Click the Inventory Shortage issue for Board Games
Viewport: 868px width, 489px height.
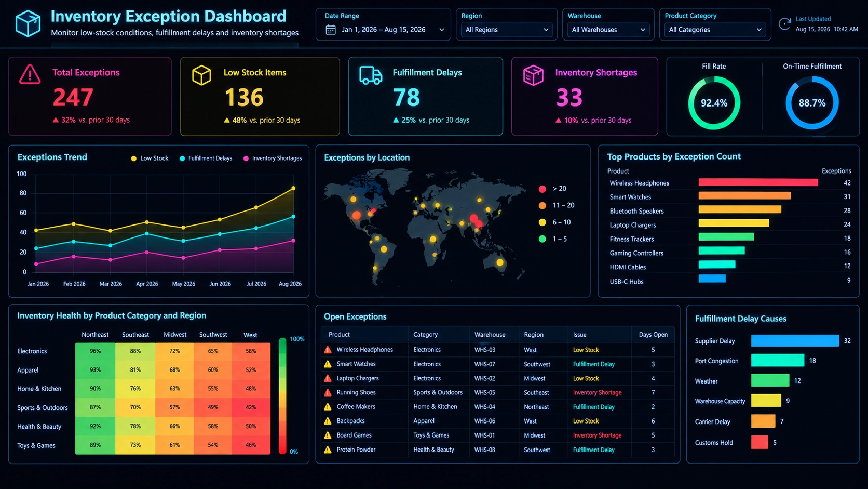click(597, 435)
